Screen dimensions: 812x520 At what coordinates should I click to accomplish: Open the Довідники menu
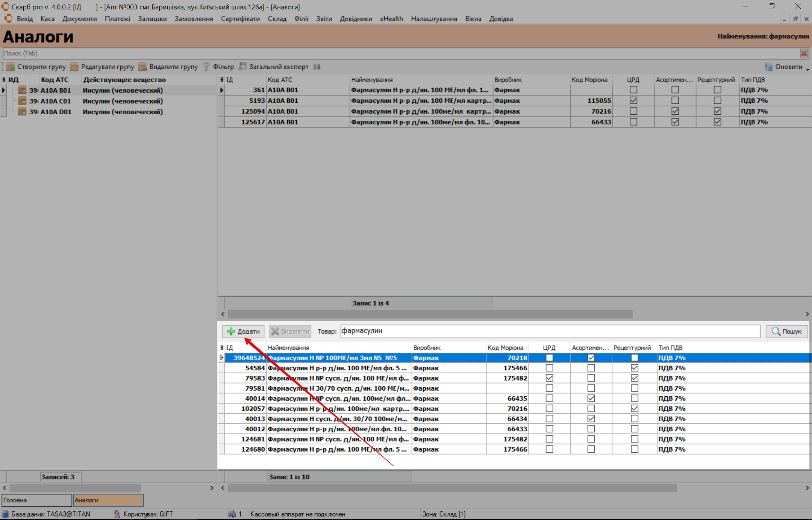tap(356, 19)
